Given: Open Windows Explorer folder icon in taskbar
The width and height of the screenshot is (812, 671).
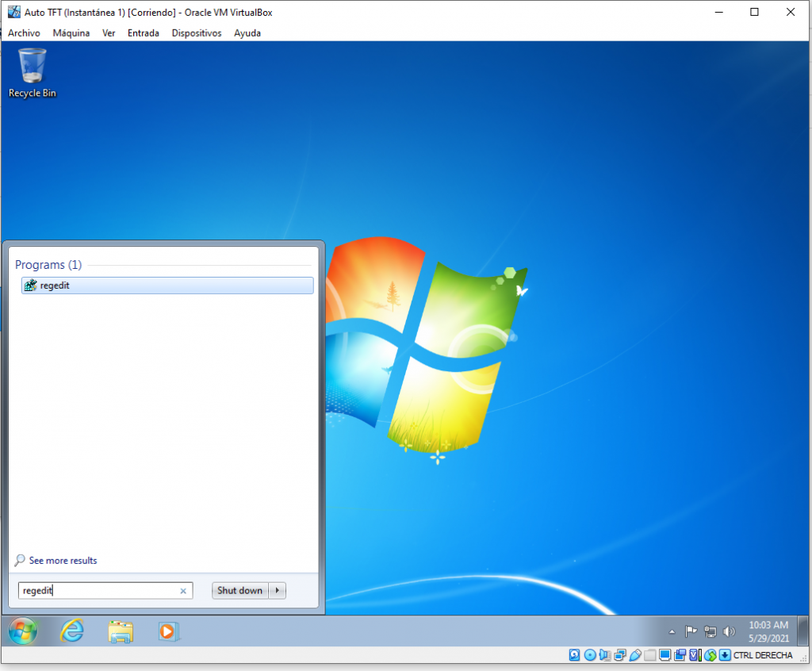Looking at the screenshot, I should (x=121, y=631).
